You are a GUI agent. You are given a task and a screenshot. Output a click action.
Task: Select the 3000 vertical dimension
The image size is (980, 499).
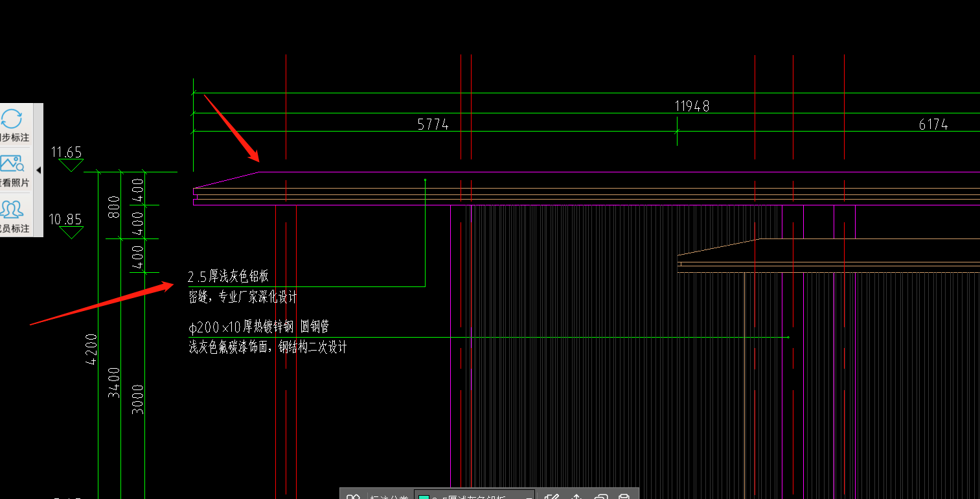point(137,399)
